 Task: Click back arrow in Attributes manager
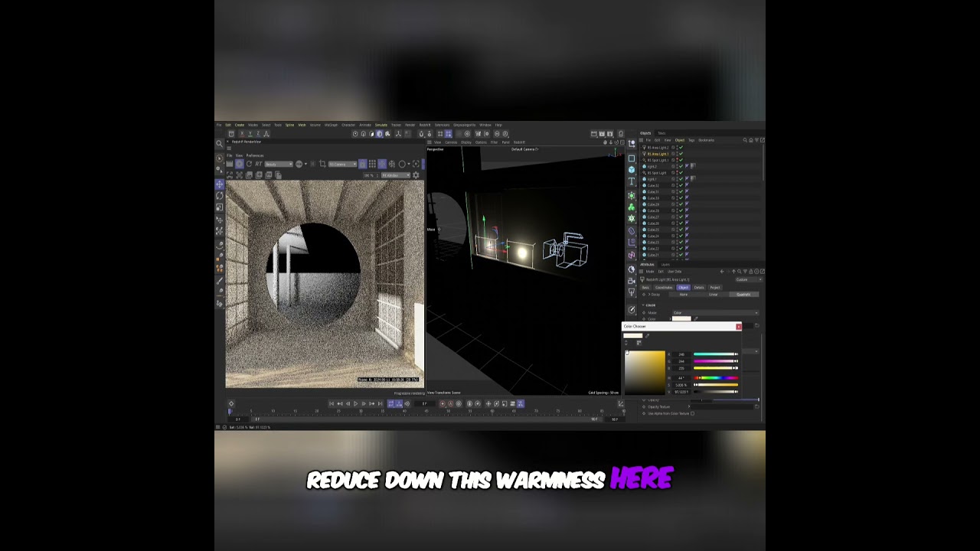[x=722, y=272]
